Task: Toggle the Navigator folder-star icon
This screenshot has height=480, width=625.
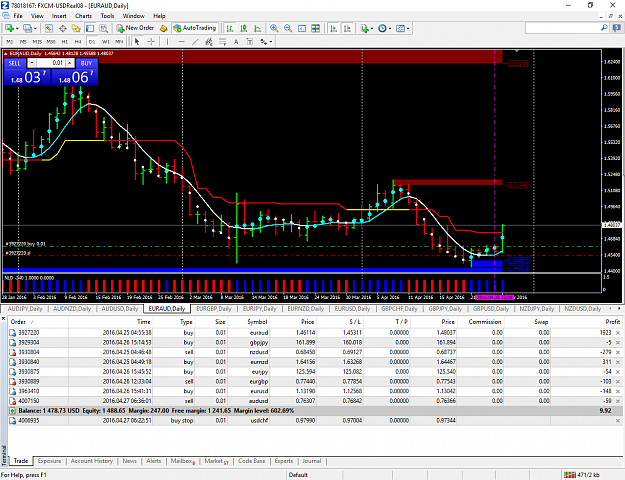Action: (76, 28)
